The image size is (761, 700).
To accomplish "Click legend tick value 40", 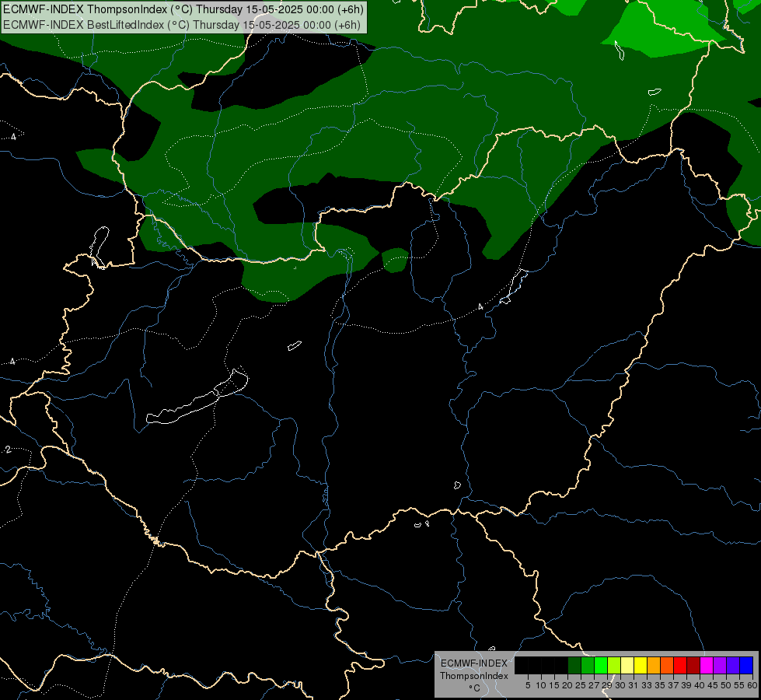I will click(x=700, y=685).
